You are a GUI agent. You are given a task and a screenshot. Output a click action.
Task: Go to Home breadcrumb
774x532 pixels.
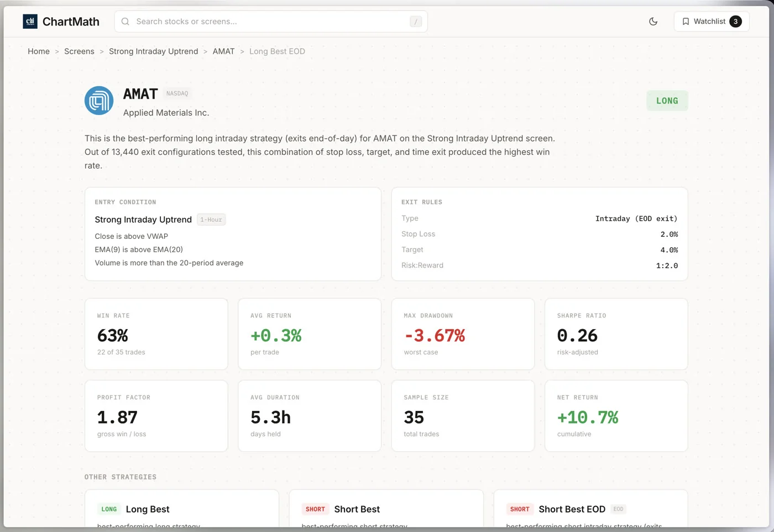pos(39,51)
